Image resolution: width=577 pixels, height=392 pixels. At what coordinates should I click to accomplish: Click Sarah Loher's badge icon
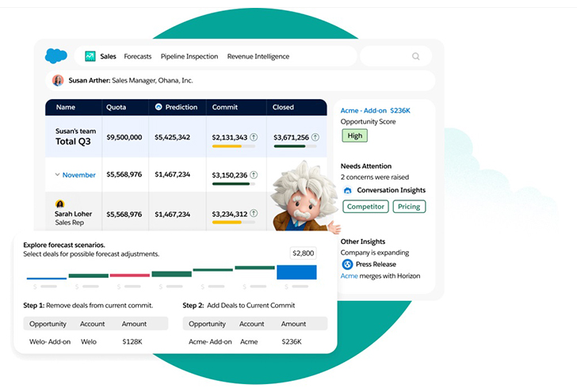(59, 204)
